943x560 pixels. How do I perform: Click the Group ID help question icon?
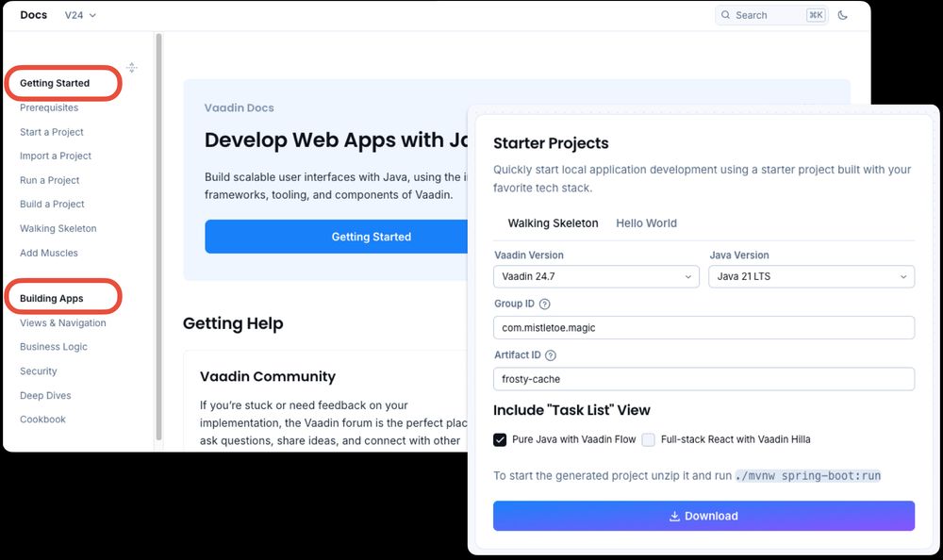544,304
